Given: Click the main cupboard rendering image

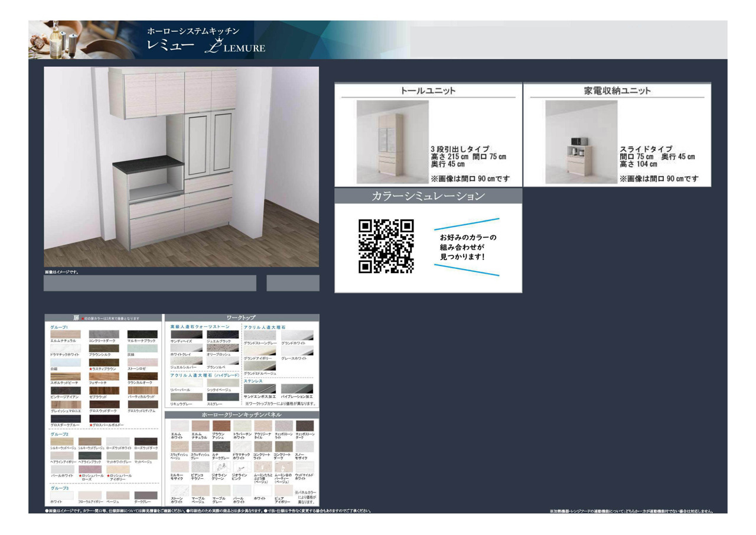Looking at the screenshot, I should [181, 167].
